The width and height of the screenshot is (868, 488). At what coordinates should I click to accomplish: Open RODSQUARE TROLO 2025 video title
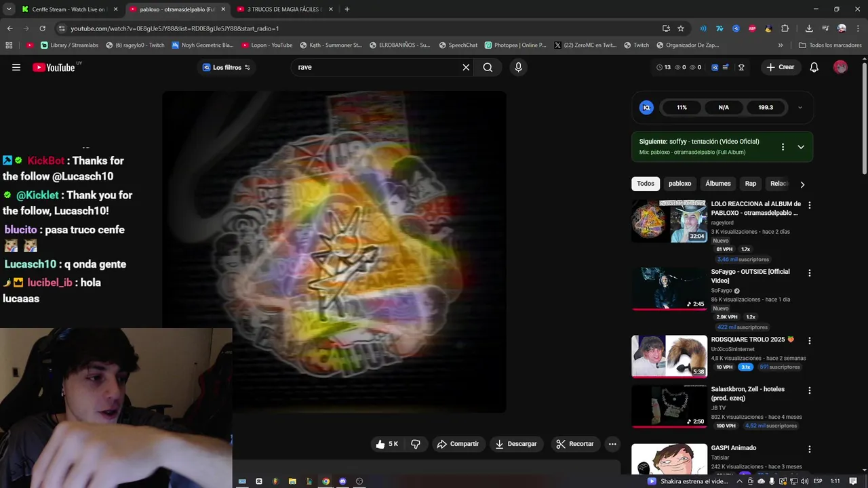click(x=752, y=340)
